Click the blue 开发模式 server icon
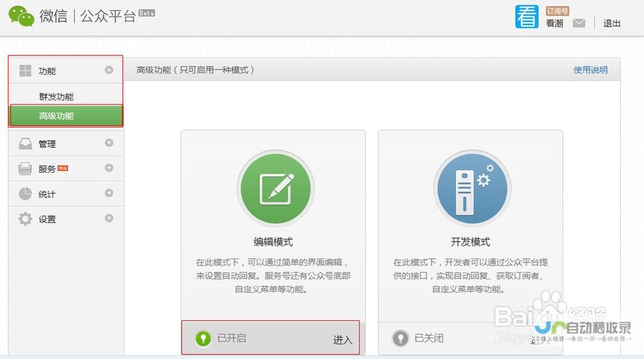This screenshot has width=644, height=359. 472,188
